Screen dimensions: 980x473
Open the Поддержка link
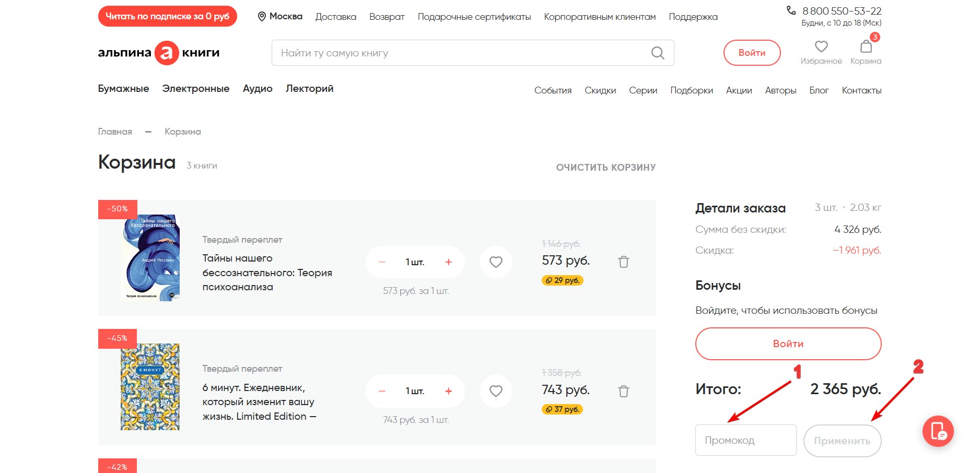pyautogui.click(x=693, y=17)
